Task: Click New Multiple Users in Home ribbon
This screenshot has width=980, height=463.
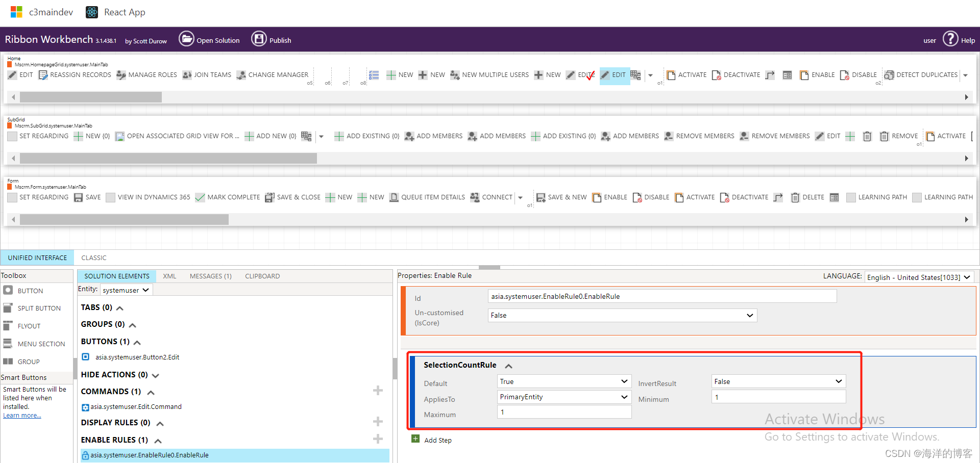Action: (489, 75)
